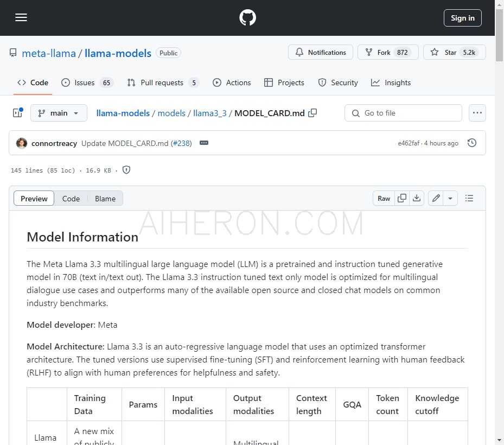Open the Raw file view

[384, 199]
